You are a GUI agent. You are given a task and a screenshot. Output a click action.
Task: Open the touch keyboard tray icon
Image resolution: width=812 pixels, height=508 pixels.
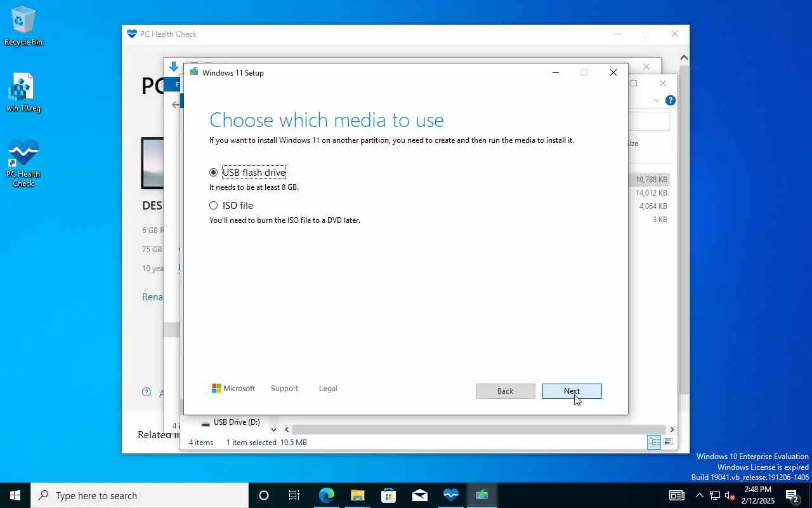pos(677,495)
